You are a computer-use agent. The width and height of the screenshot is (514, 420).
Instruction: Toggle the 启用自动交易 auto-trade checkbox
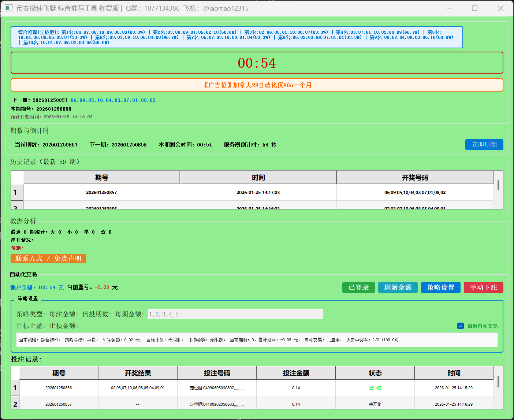pyautogui.click(x=460, y=326)
